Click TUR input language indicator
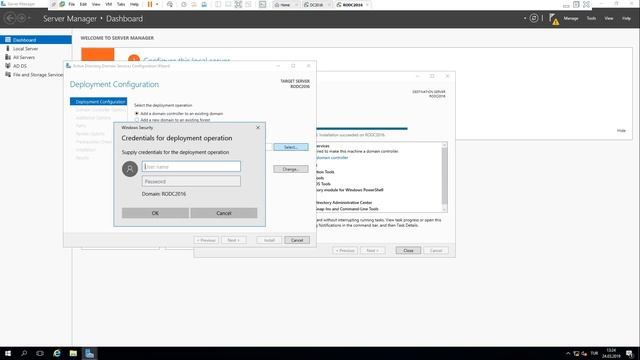Viewport: 640px width, 360px height. pyautogui.click(x=594, y=353)
